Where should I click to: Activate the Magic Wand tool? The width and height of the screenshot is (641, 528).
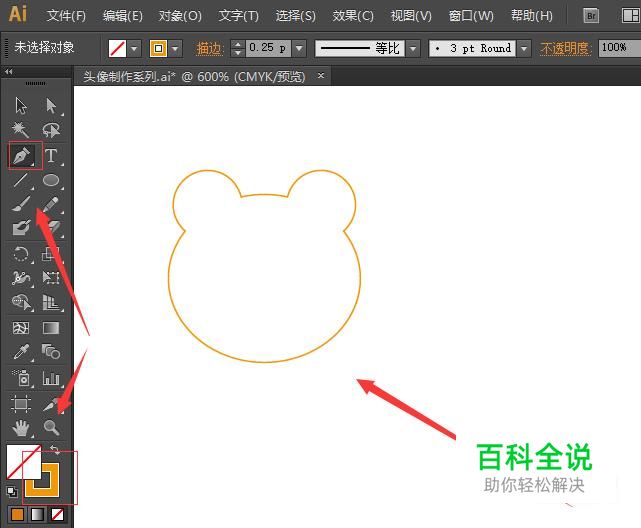pos(22,130)
